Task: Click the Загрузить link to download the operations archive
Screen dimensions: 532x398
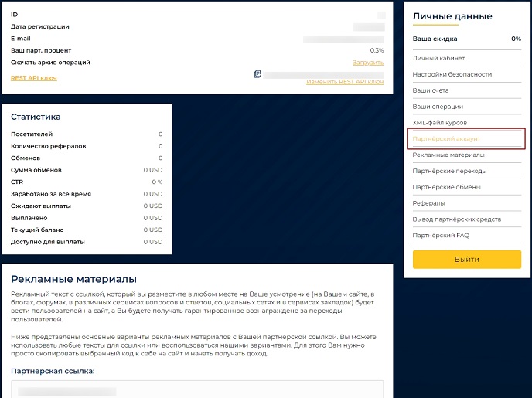Action: pyautogui.click(x=368, y=63)
